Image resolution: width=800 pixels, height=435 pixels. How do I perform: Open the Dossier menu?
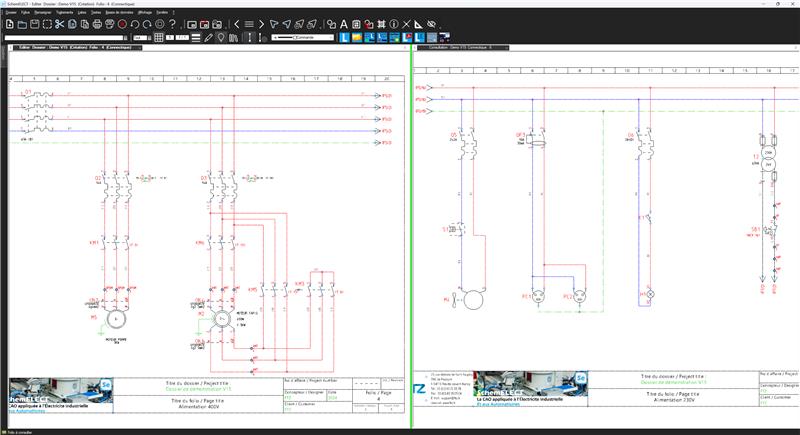point(11,12)
